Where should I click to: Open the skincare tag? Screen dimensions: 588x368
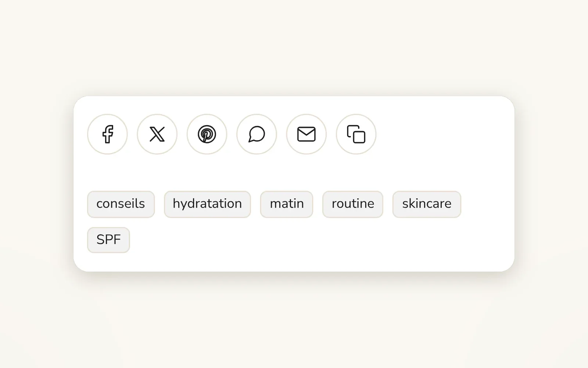click(x=427, y=204)
